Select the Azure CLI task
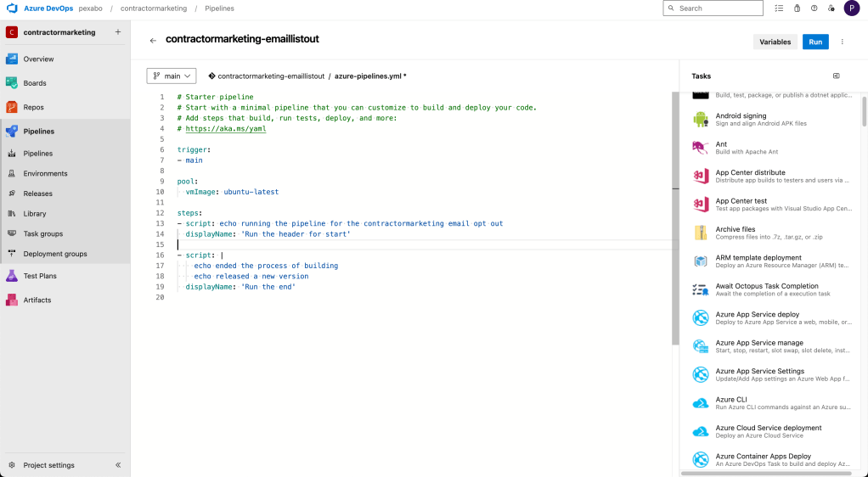Viewport: 868px width, 477px height. click(x=772, y=403)
